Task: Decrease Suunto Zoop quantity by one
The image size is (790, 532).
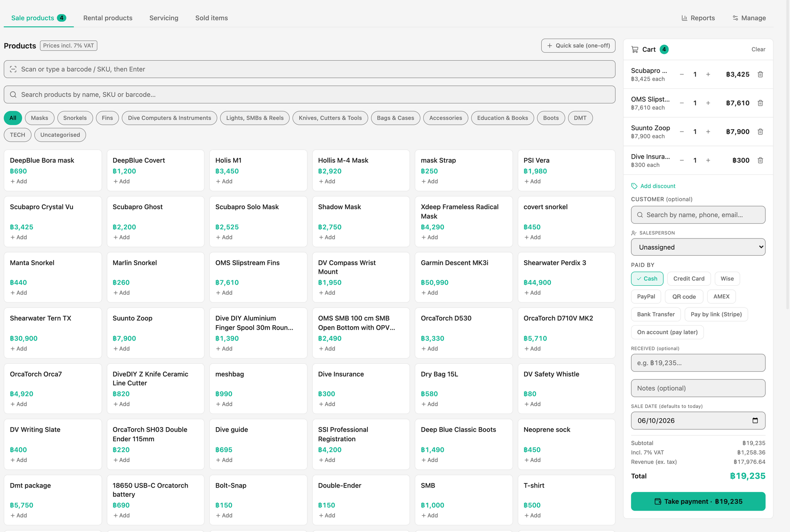Action: (x=682, y=132)
